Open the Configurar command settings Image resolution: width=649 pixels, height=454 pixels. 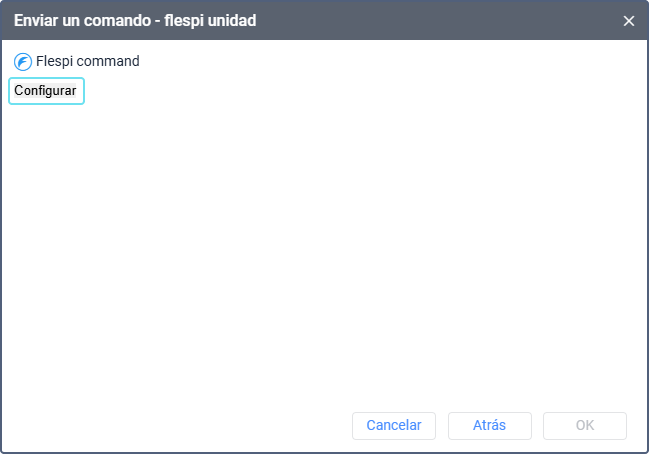point(46,91)
